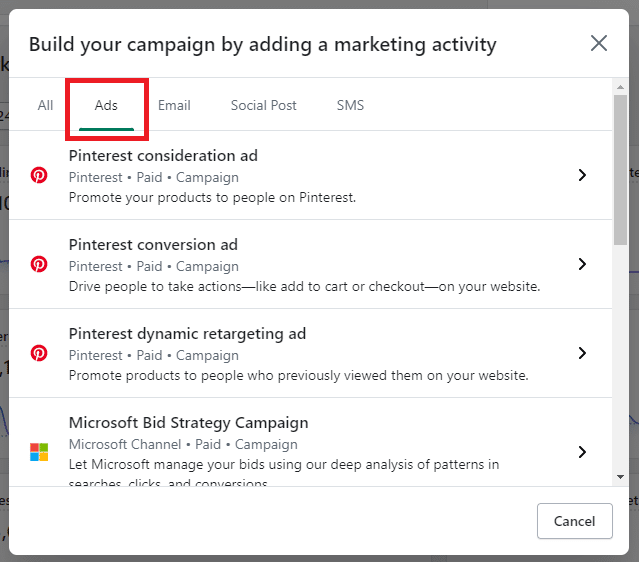Close the marketing activity dialog
639x562 pixels.
point(598,43)
